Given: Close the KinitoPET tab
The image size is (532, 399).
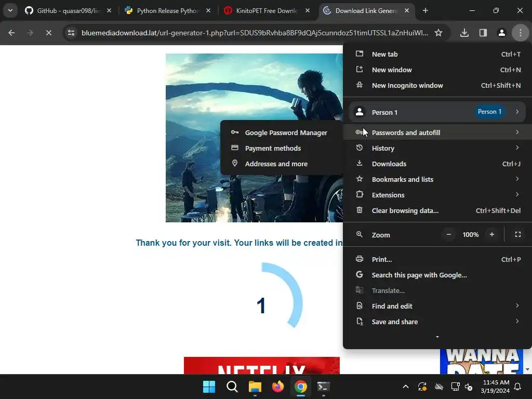Looking at the screenshot, I should click(x=308, y=10).
